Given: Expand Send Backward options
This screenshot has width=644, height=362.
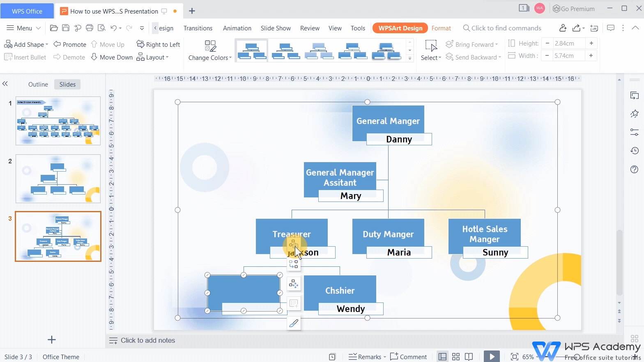Looking at the screenshot, I should coord(473,57).
